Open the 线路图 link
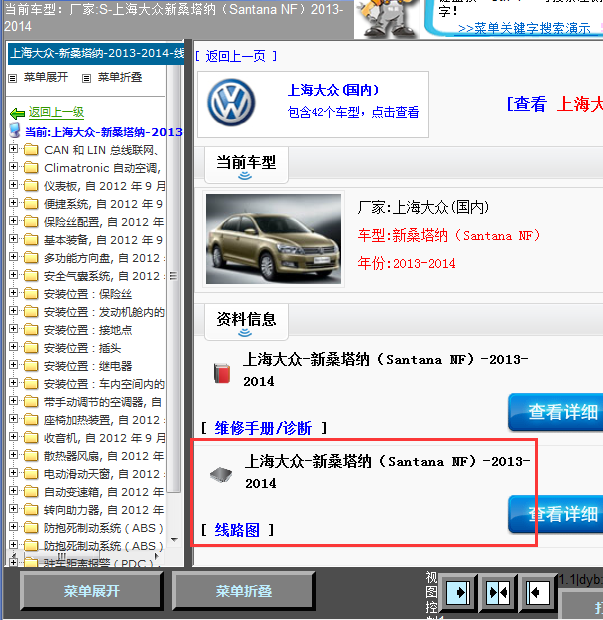This screenshot has width=603, height=620. pyautogui.click(x=237, y=530)
